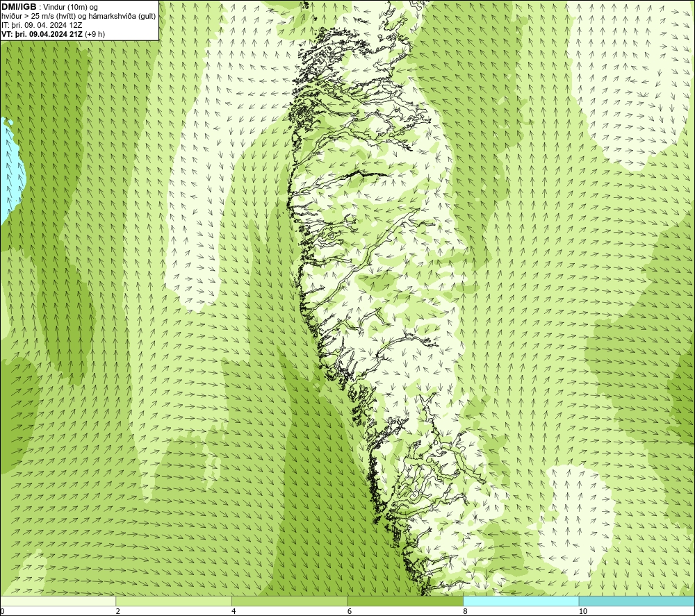
Task: Click the light green 2–4 colorbar segment
Action: 174,601
